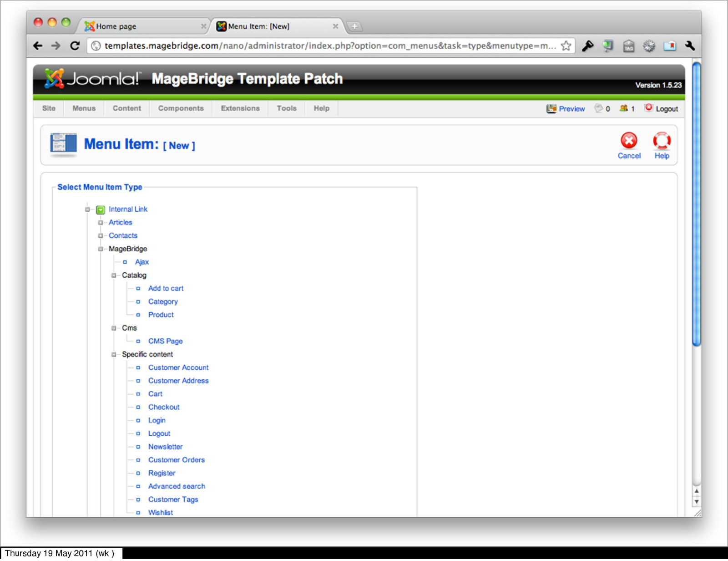The image size is (728, 561).
Task: Select the Customer Account menu item type
Action: [x=178, y=368]
